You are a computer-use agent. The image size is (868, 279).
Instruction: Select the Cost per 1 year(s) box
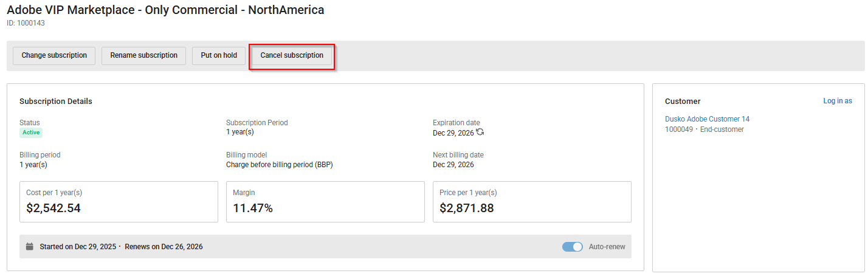point(119,202)
